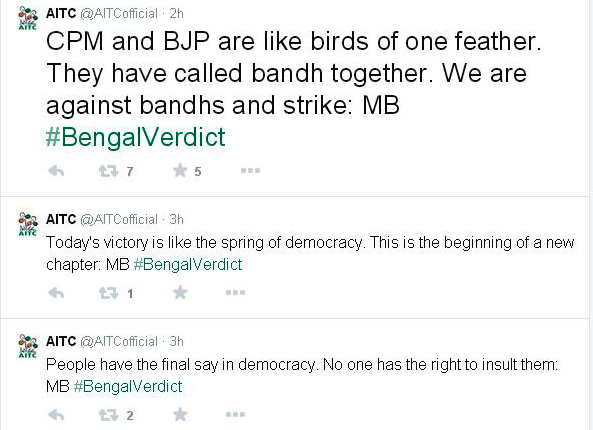Retweet the final say in democracy tweet
Viewport: 593px width, 430px height.
(x=109, y=415)
